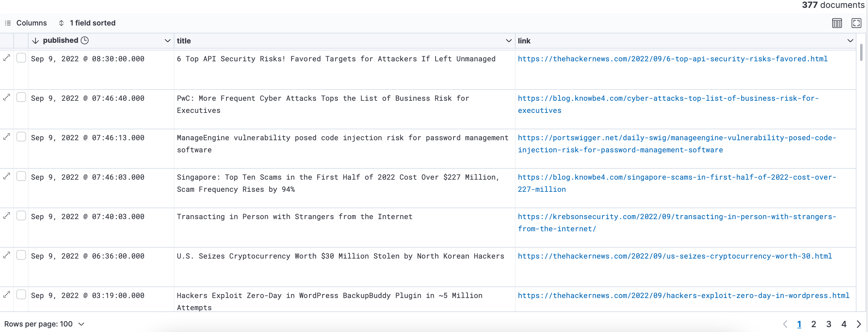Image resolution: width=868 pixels, height=332 pixels.
Task: Select checkbox for 07:46:13 ManageEngine row
Action: 21,137
